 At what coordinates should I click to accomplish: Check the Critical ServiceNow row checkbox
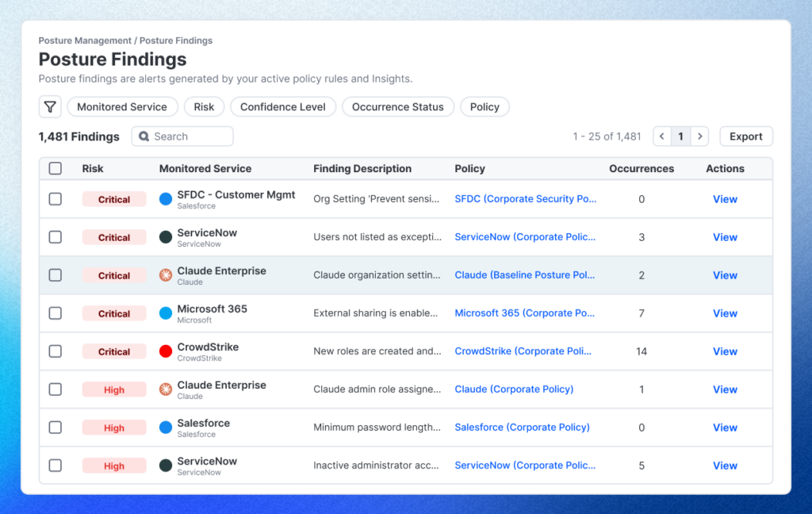pos(56,237)
